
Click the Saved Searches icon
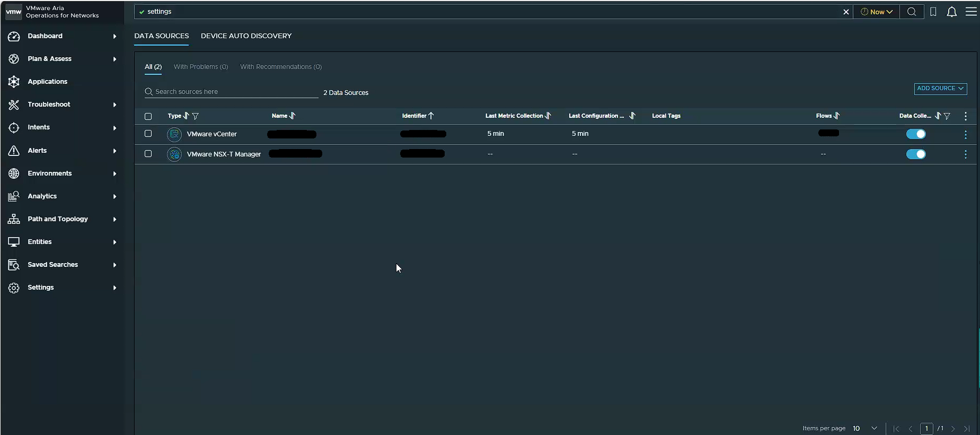[14, 265]
